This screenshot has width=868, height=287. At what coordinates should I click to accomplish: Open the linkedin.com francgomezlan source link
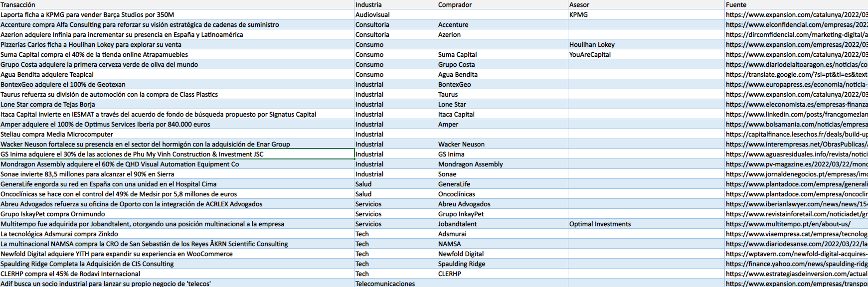click(797, 114)
